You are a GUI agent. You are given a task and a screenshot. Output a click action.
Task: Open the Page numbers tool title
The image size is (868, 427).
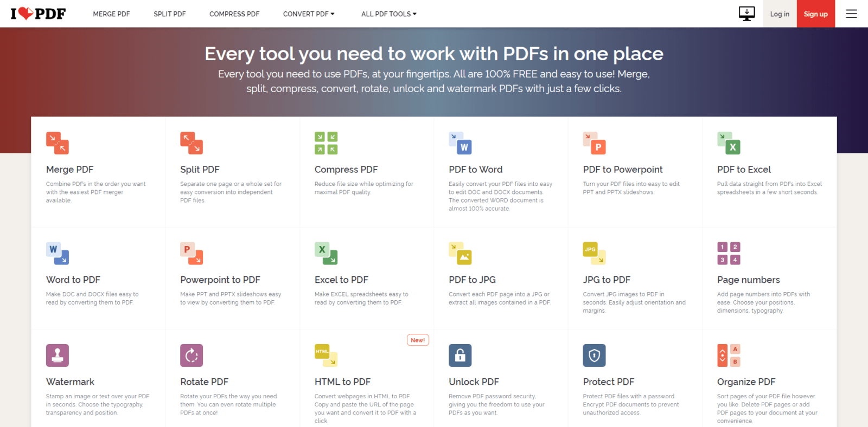(x=749, y=280)
